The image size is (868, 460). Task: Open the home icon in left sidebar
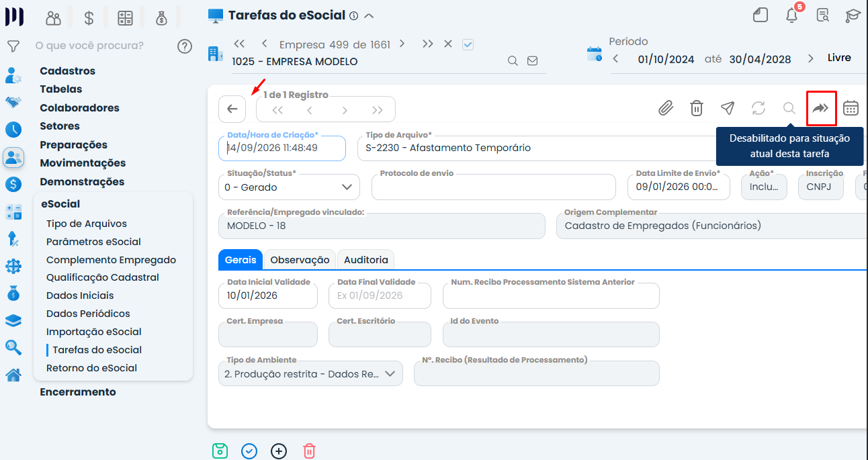[x=13, y=375]
